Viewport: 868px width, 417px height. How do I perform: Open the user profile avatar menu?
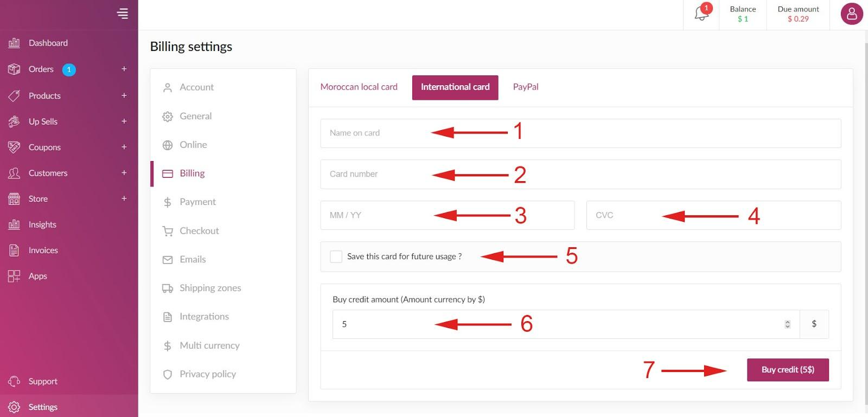852,14
